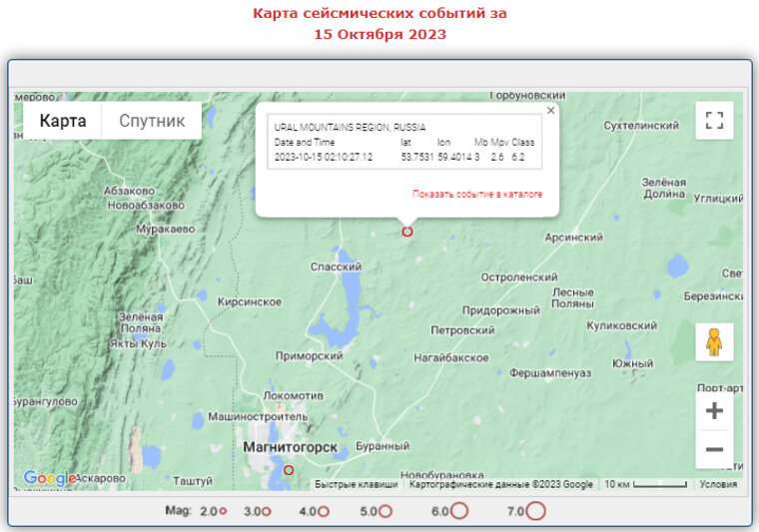Click the Абзаково place label
The image size is (759, 532).
[129, 191]
